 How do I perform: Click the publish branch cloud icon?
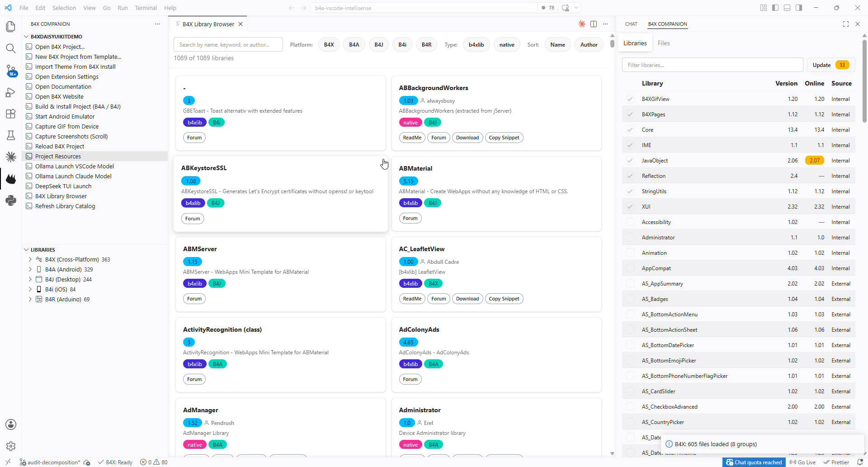(87, 462)
